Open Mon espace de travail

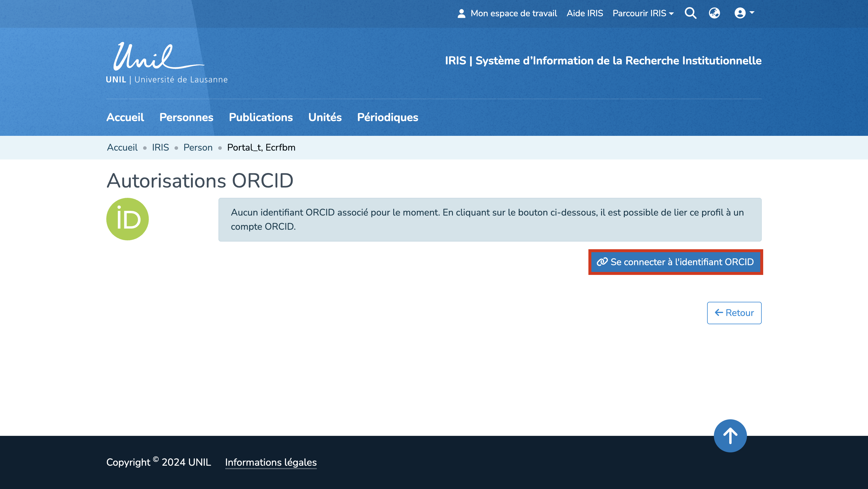(513, 13)
